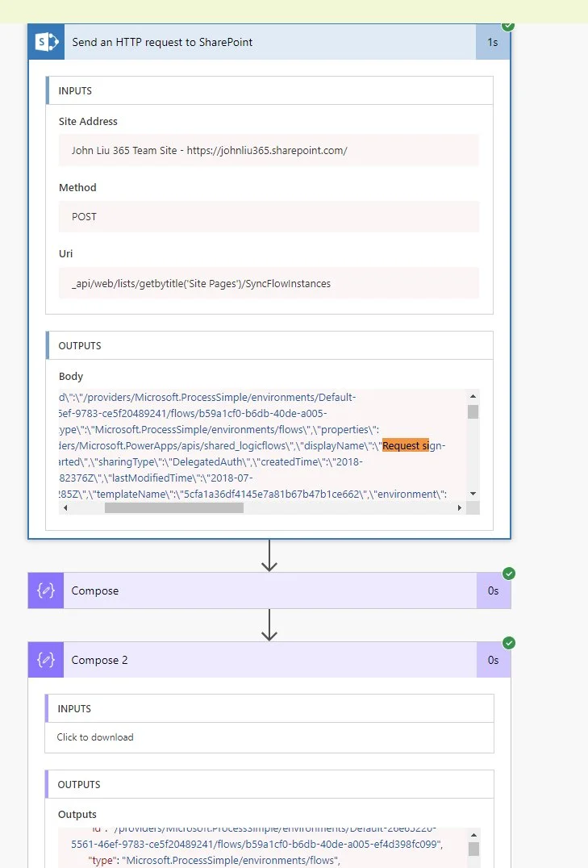This screenshot has height=868, width=588.
Task: Click the Body horizontal scrollbar thumb
Action: point(173,508)
